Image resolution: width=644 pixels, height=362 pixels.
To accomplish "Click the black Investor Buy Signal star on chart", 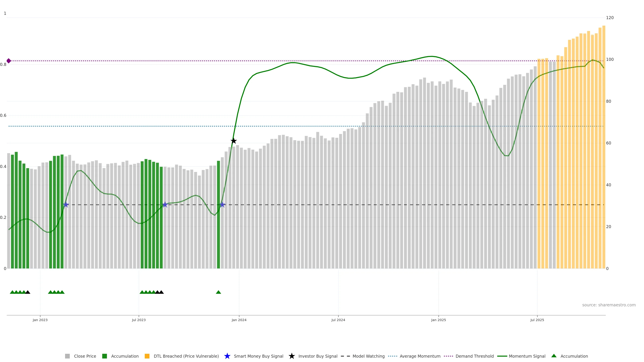I will point(233,141).
